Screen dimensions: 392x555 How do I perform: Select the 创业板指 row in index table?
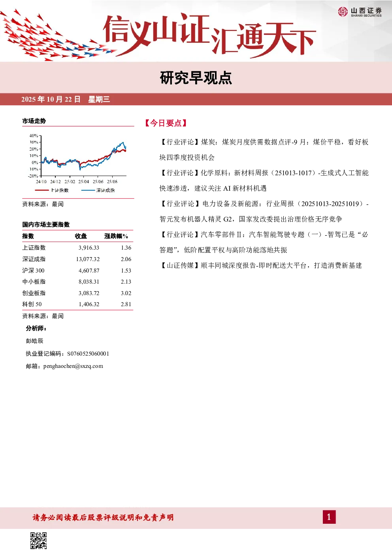(x=77, y=293)
